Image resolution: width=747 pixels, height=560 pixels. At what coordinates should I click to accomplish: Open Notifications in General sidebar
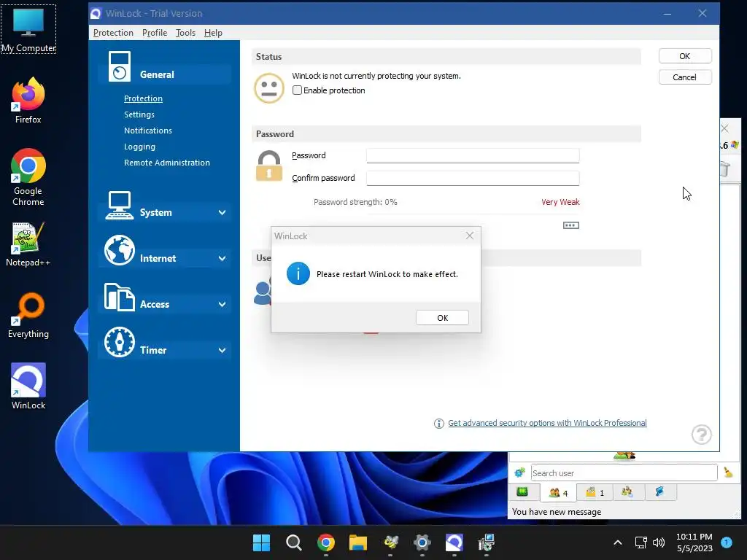[147, 130]
